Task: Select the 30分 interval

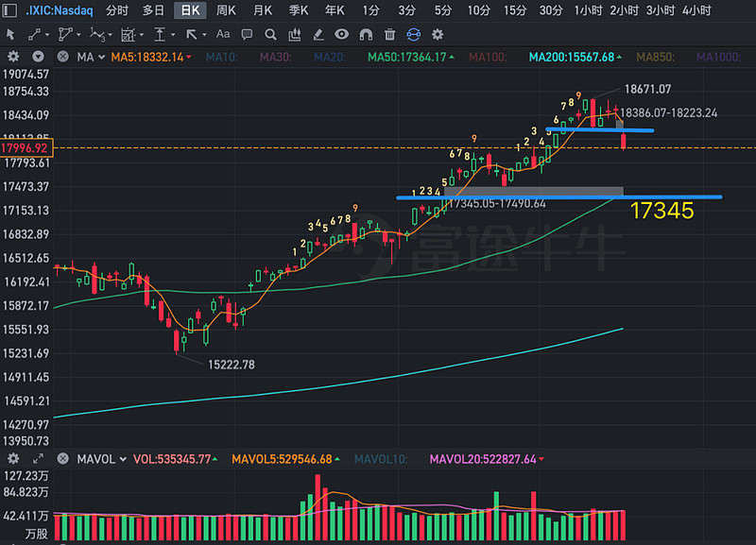Action: click(x=551, y=10)
